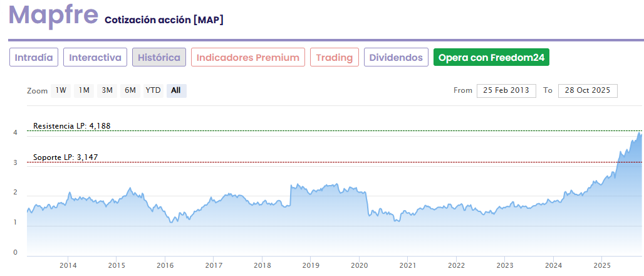
Task: Set chart zoom to 1M
Action: [x=84, y=90]
